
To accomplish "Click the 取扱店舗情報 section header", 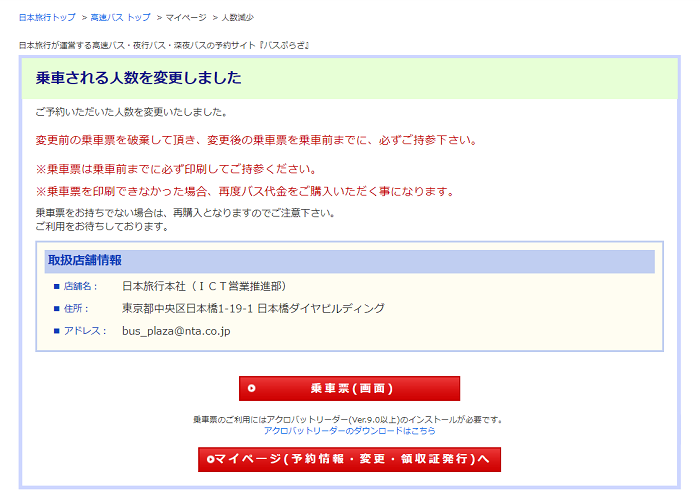I will point(85,261).
